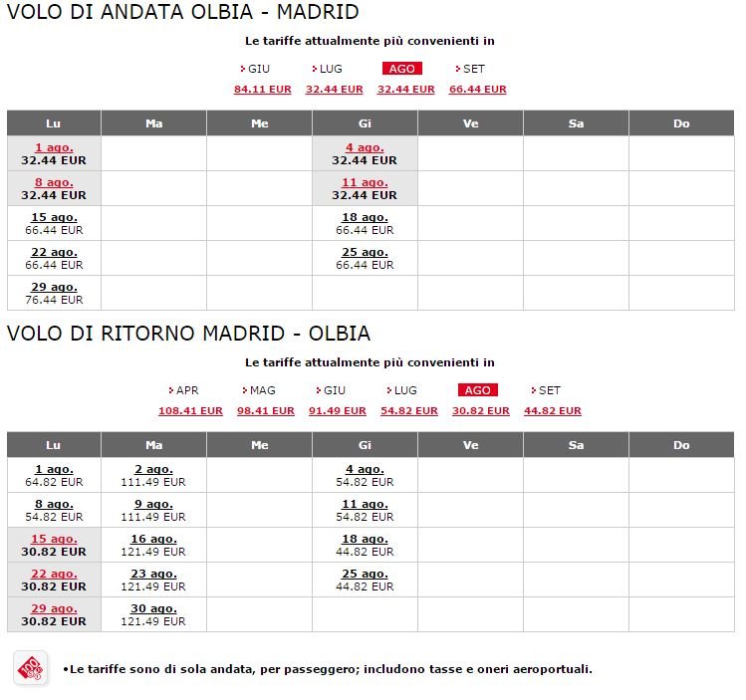Click arrow icon beside LUG in outbound section
Screen dimensions: 746x700
313,69
